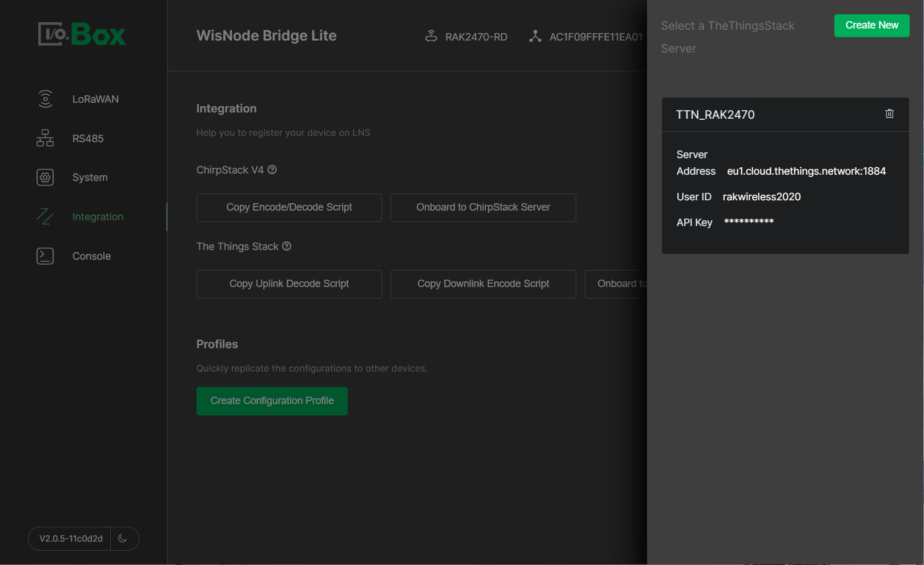Click the server address eu1.cloud.thethings.network:1884
Screen dimensions: 924x565
(806, 171)
